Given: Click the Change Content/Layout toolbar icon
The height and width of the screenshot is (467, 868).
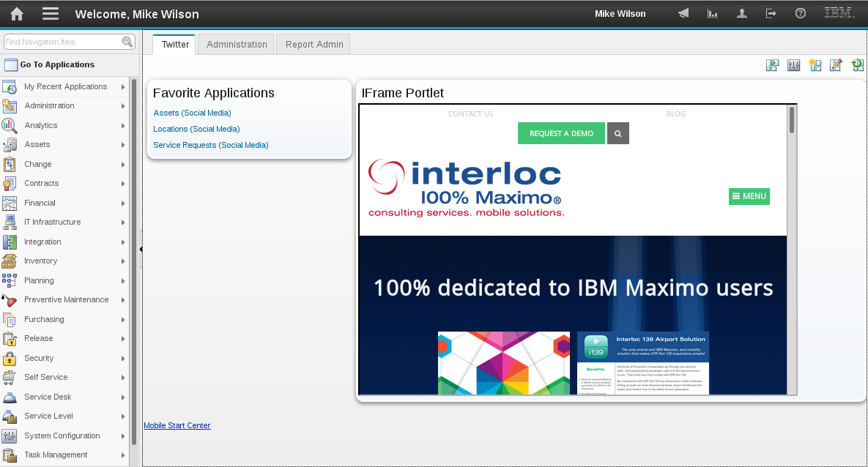Looking at the screenshot, I should [x=772, y=65].
